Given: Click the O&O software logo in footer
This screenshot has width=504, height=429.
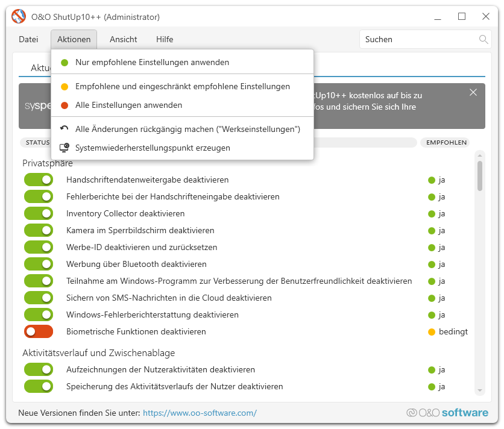Looking at the screenshot, I should (447, 413).
